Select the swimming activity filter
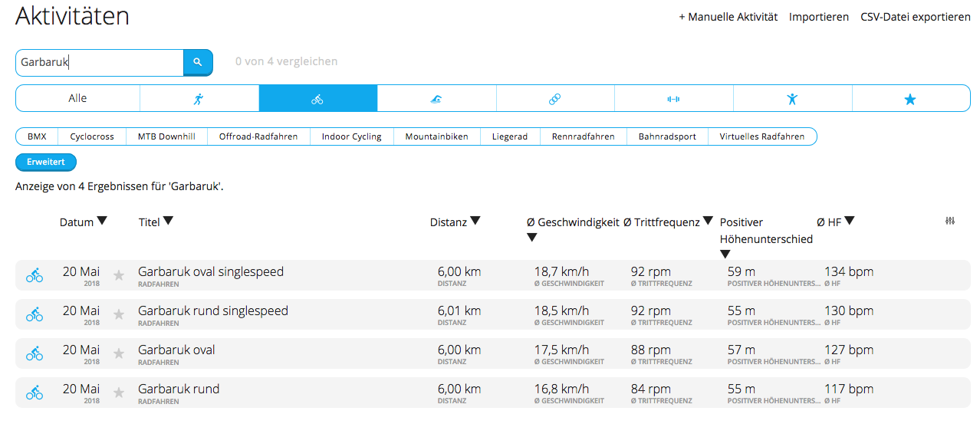980x437 pixels. tap(436, 99)
